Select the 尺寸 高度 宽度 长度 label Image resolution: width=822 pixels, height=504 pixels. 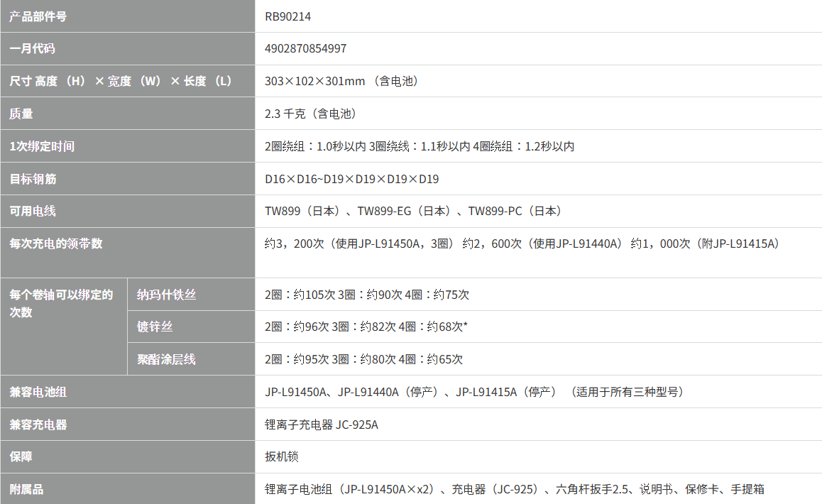pos(121,82)
